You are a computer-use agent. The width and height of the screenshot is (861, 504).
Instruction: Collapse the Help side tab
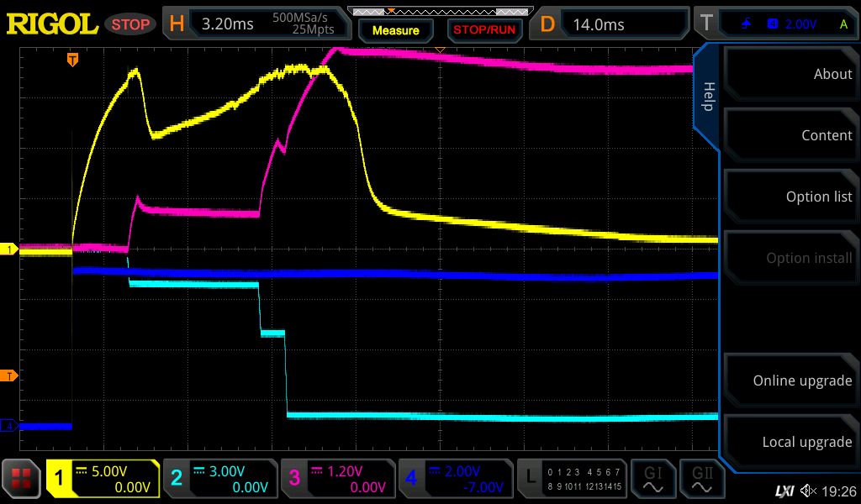(x=708, y=97)
